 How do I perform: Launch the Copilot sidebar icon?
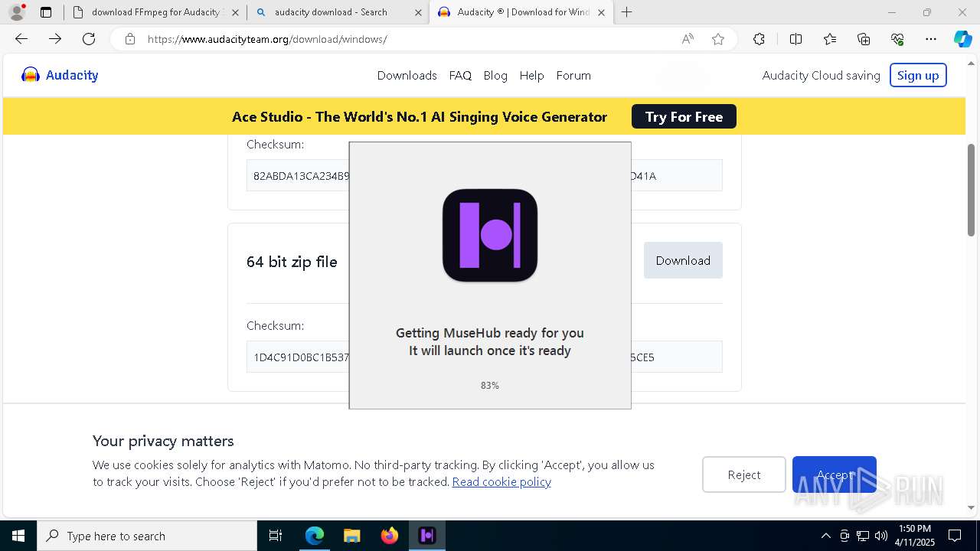point(962,39)
